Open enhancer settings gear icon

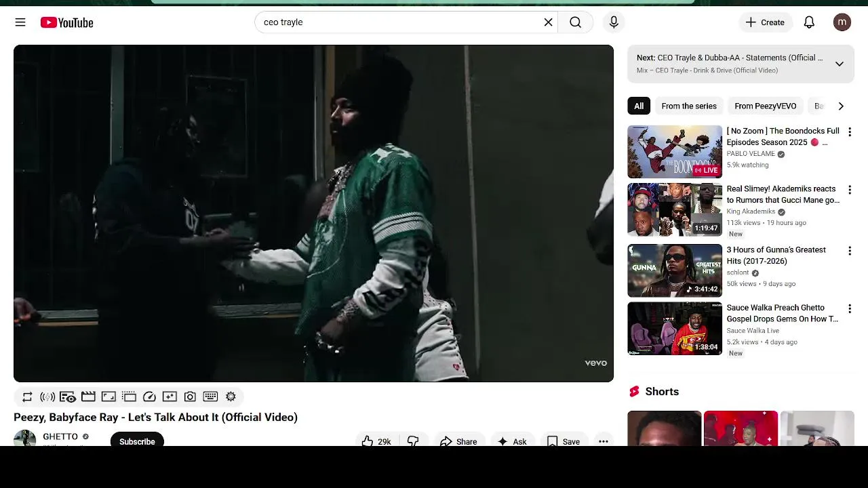coord(231,396)
